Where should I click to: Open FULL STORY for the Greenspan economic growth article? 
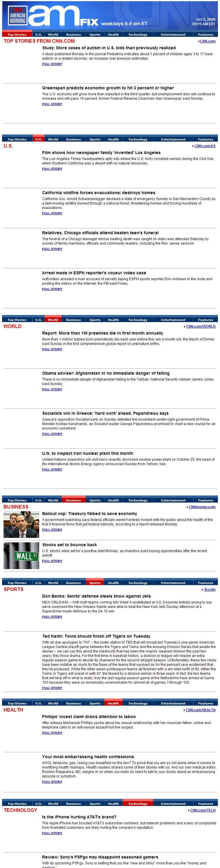coord(52,104)
